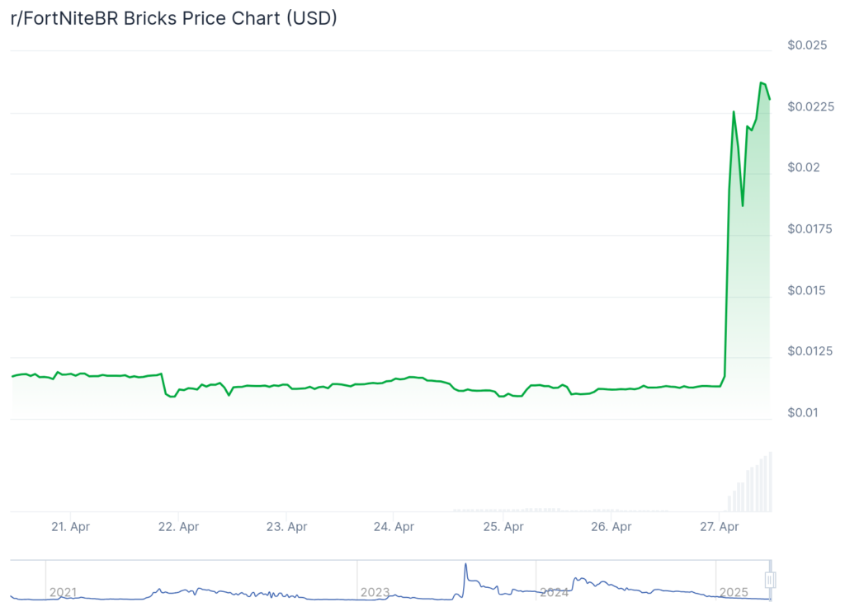Image resolution: width=845 pixels, height=616 pixels.
Task: Click the $0.0225 price axis label
Action: pyautogui.click(x=810, y=106)
